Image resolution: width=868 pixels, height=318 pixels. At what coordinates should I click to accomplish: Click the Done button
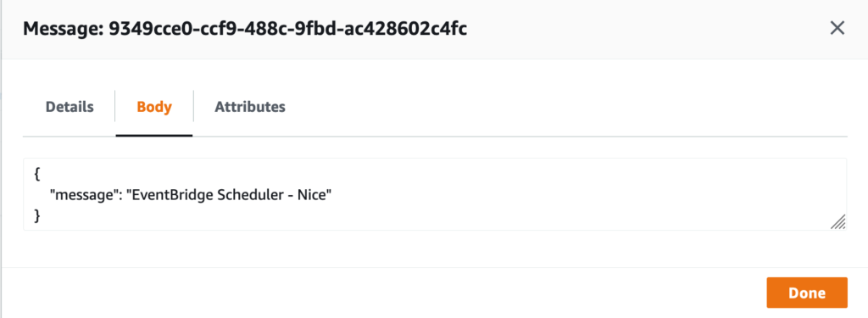point(807,293)
